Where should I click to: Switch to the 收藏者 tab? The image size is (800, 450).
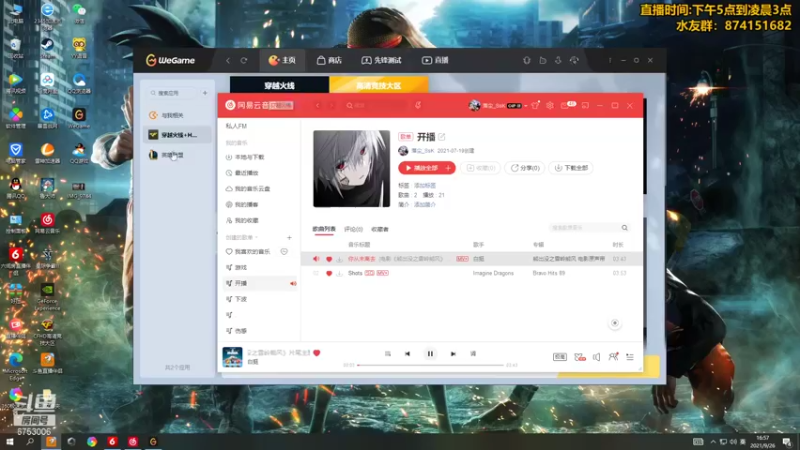coord(380,229)
